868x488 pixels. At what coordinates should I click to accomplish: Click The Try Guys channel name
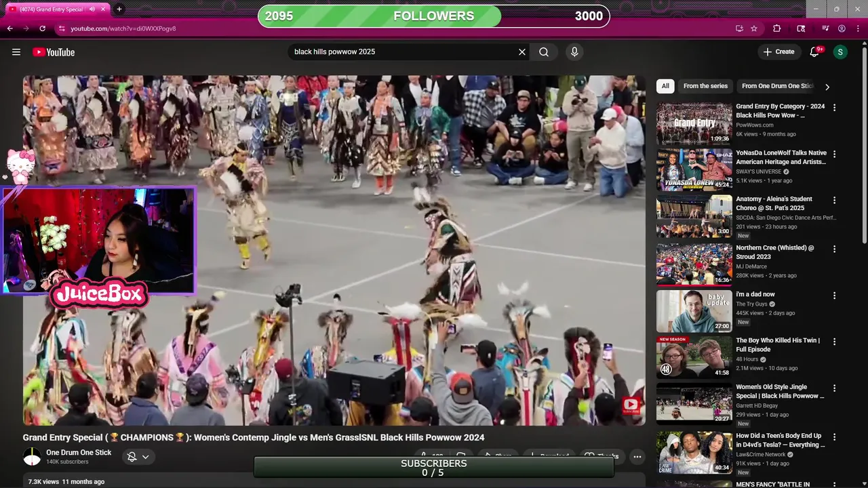point(751,304)
